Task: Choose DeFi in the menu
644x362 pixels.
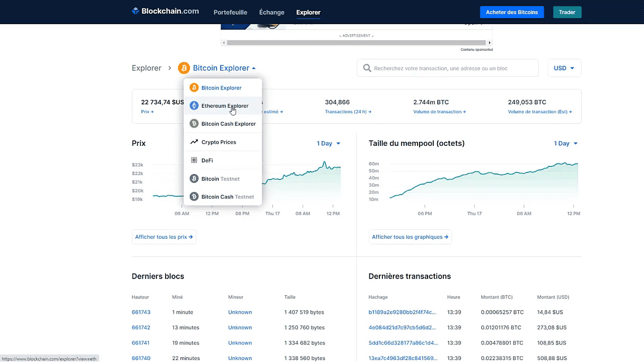Action: pyautogui.click(x=223, y=160)
